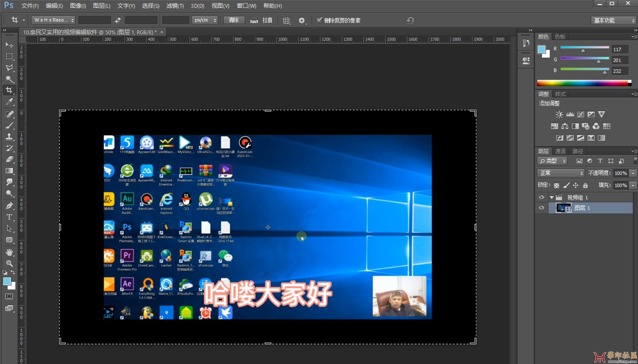The width and height of the screenshot is (638, 364).
Task: Click the 清除 button
Action: pos(234,20)
